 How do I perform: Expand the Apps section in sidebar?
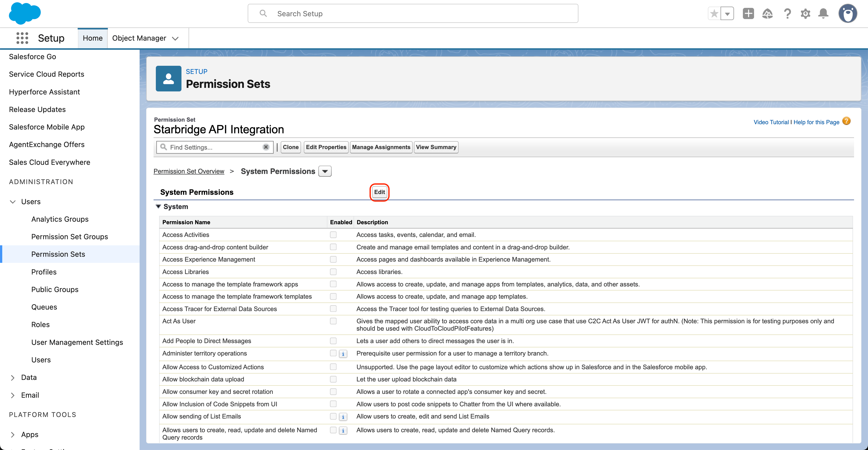(x=13, y=435)
